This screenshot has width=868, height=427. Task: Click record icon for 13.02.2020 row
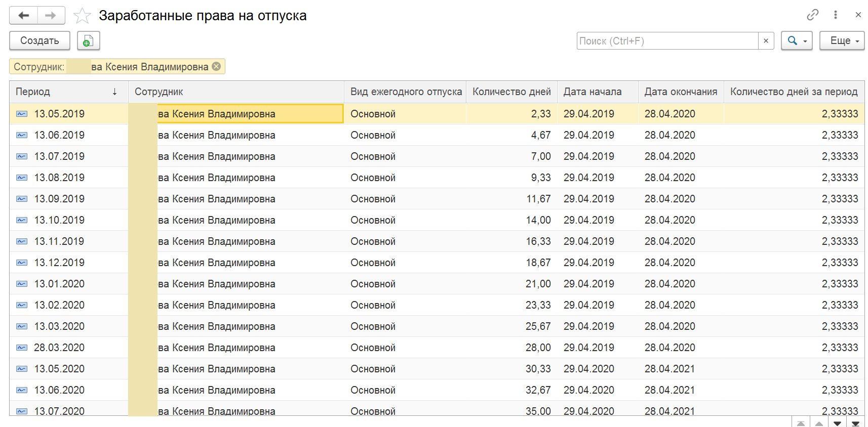point(22,305)
